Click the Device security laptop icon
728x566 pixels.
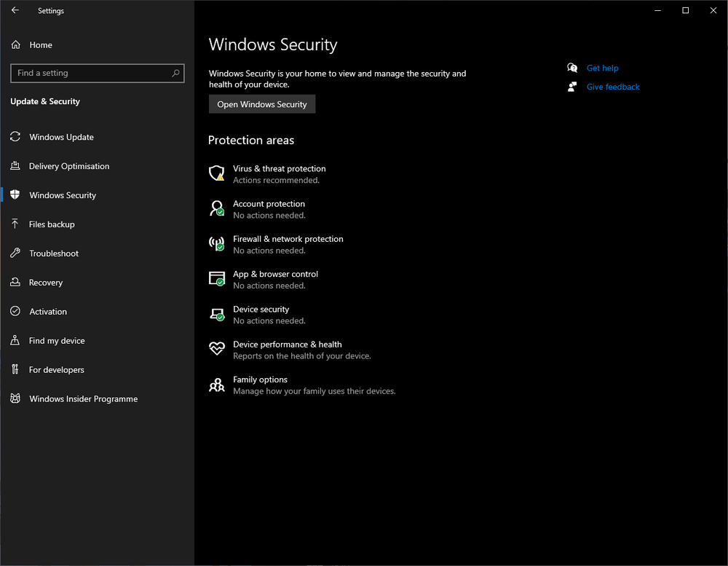[x=217, y=315]
